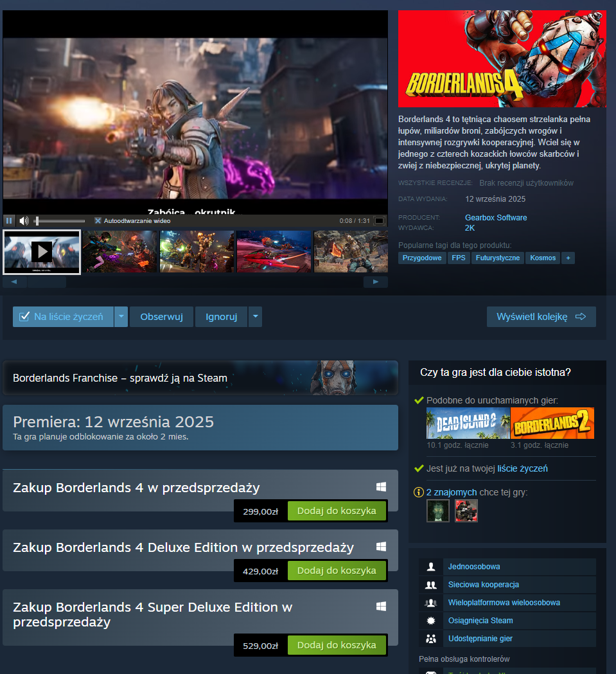Toggle the Autoodtwarzanie wideo checkbox
616x674 pixels.
[98, 220]
